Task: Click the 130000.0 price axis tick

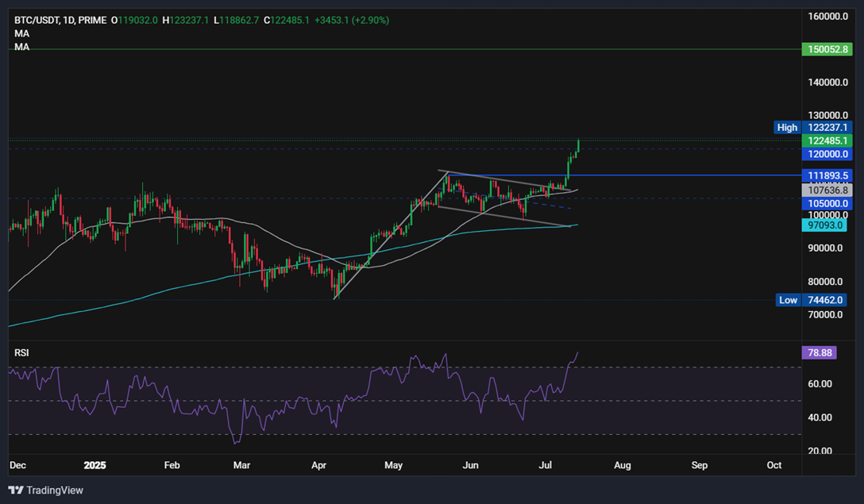Action: [827, 116]
